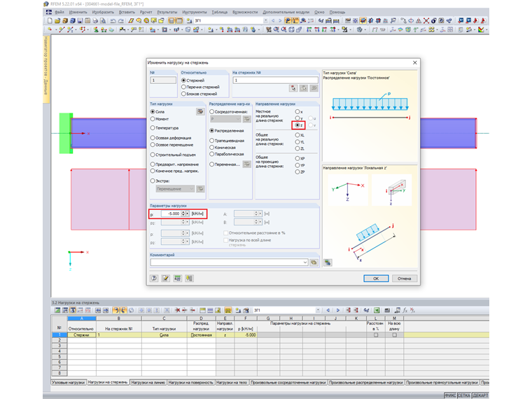Click the Redo arrow in the main toolbar
Image resolution: width=532 pixels, height=399 pixels.
point(121,21)
